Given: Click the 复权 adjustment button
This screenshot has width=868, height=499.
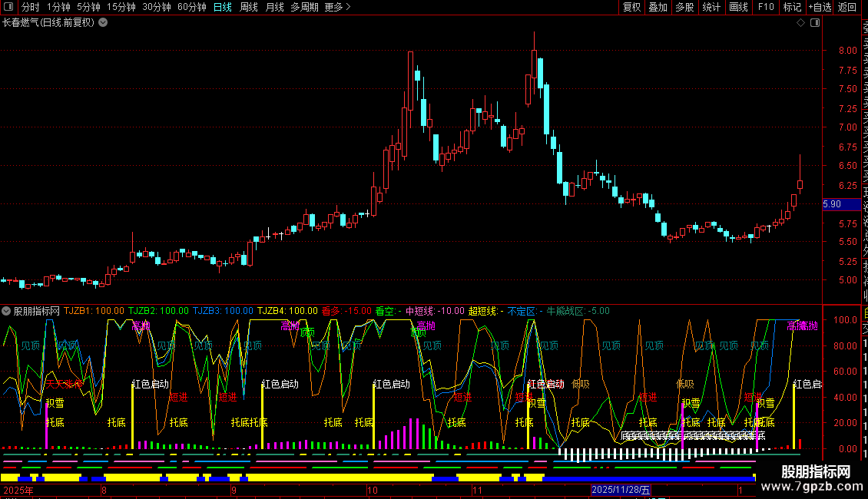Looking at the screenshot, I should [631, 7].
